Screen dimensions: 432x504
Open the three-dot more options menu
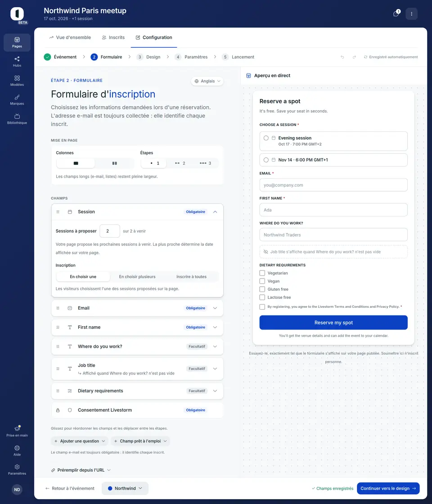(x=411, y=14)
